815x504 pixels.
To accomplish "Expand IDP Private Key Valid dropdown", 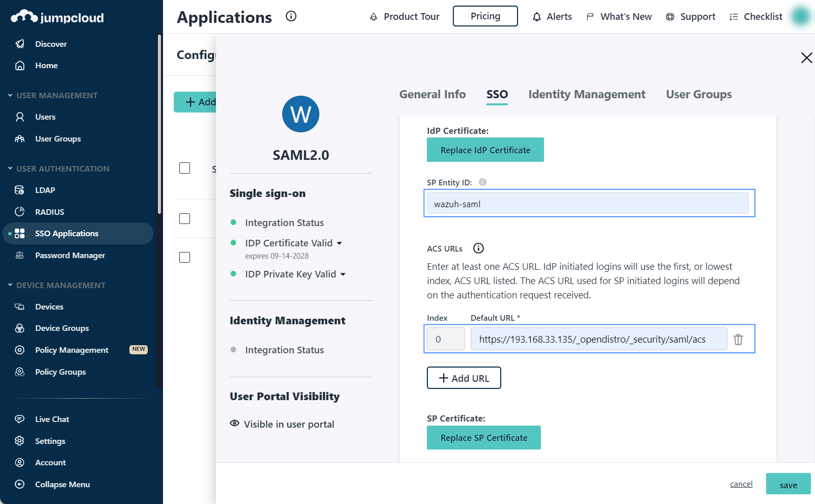I will [343, 274].
